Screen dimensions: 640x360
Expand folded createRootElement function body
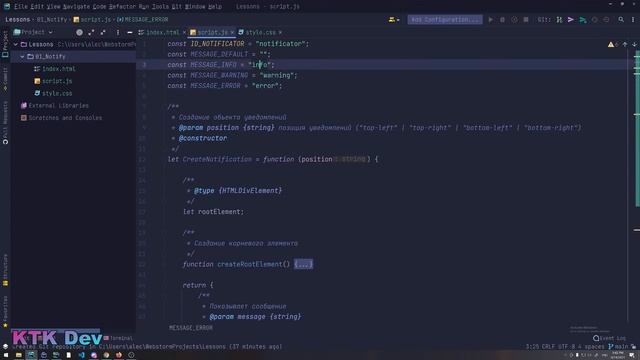click(x=303, y=264)
